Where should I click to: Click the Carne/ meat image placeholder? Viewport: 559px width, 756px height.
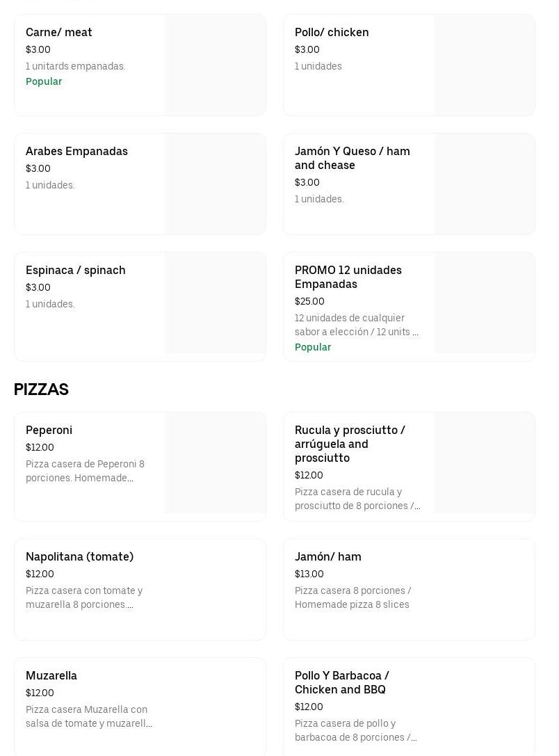coord(216,65)
